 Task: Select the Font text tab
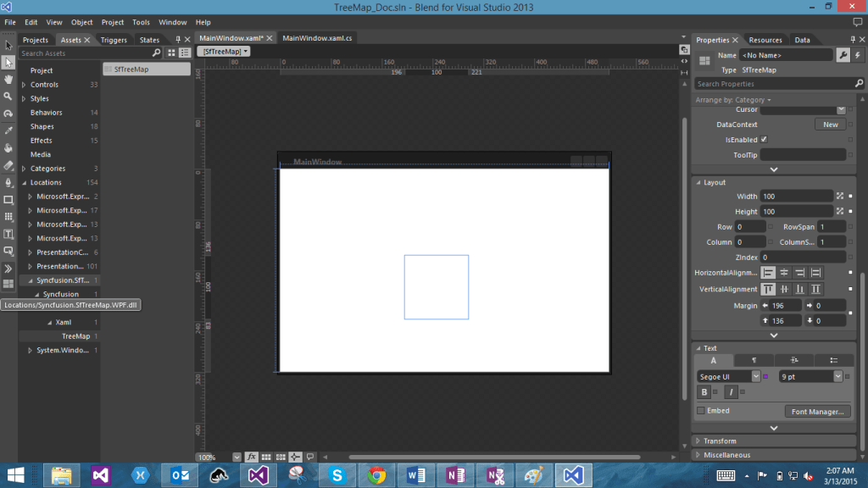(714, 360)
